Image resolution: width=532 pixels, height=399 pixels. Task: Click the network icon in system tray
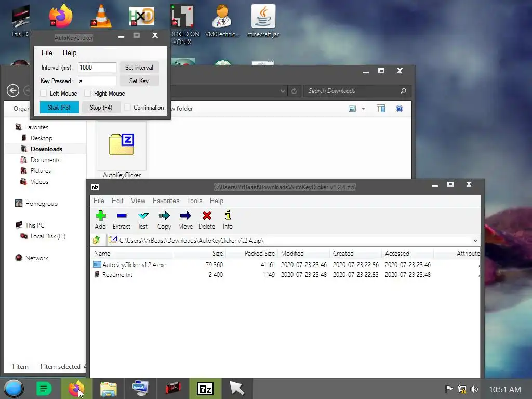tap(462, 389)
